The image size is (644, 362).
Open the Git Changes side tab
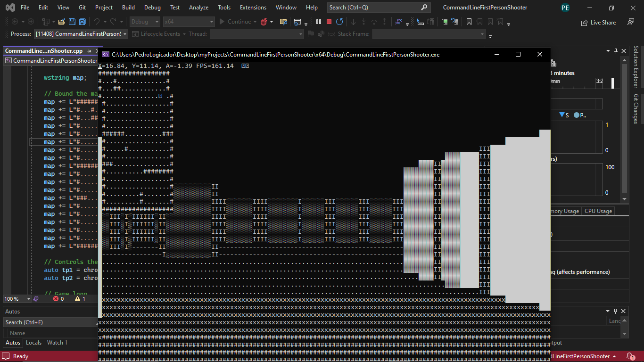(636, 109)
